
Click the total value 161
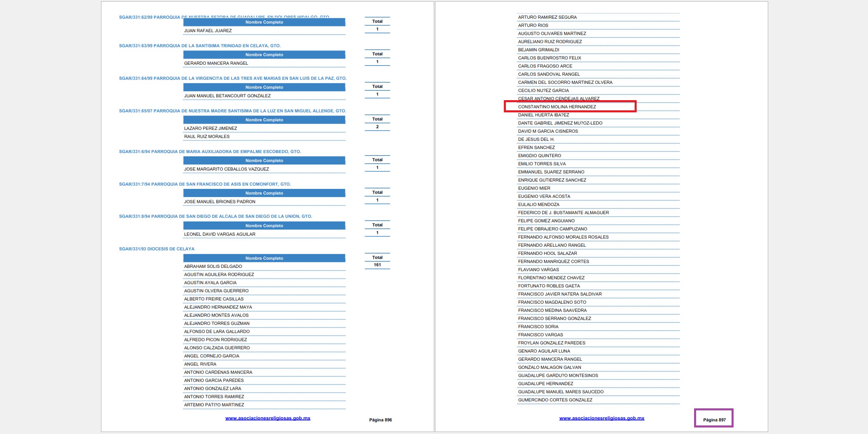[x=377, y=265]
